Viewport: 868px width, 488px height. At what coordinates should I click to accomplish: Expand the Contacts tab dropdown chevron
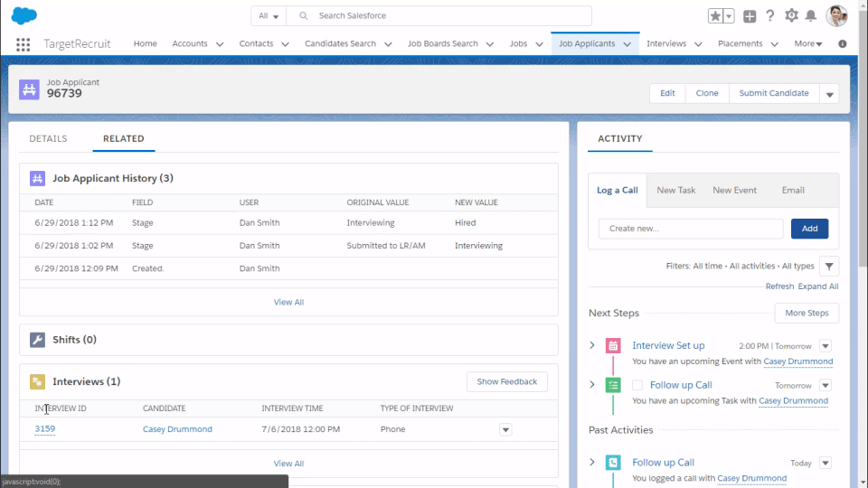coord(285,44)
